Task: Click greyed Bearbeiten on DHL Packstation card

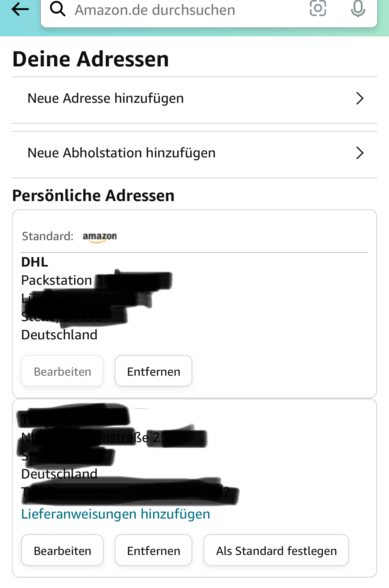Action: click(x=62, y=371)
